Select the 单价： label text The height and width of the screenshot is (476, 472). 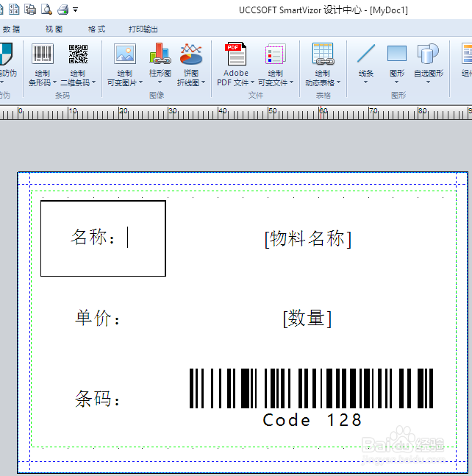click(97, 318)
